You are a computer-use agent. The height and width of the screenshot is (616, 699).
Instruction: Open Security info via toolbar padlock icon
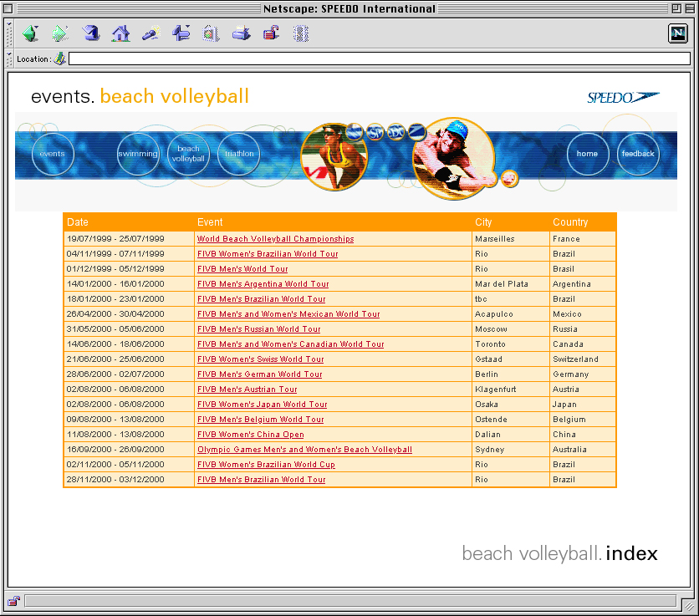click(271, 33)
